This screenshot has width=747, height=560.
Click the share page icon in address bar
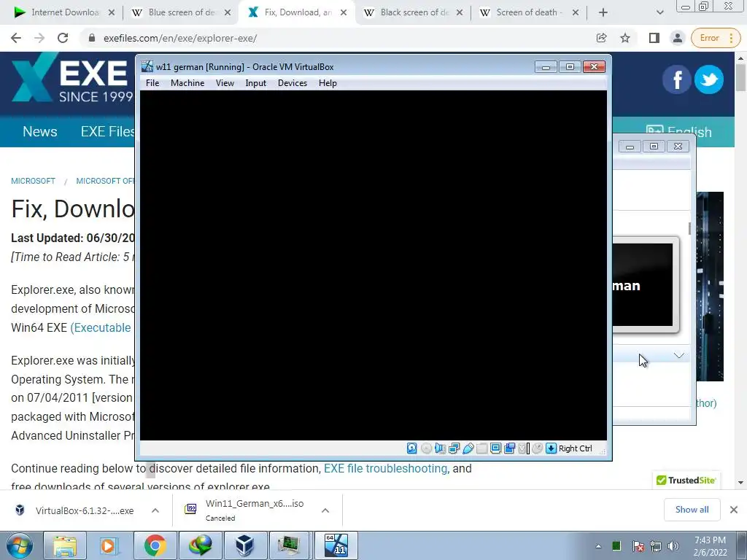tap(601, 38)
